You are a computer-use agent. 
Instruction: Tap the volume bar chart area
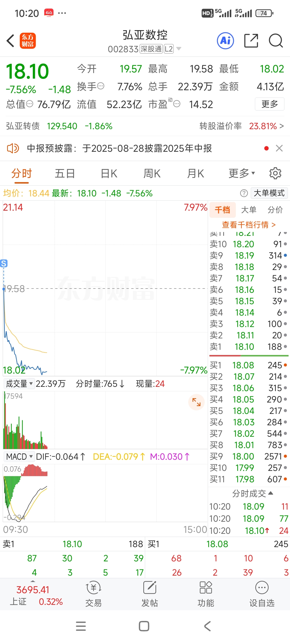coord(105,420)
